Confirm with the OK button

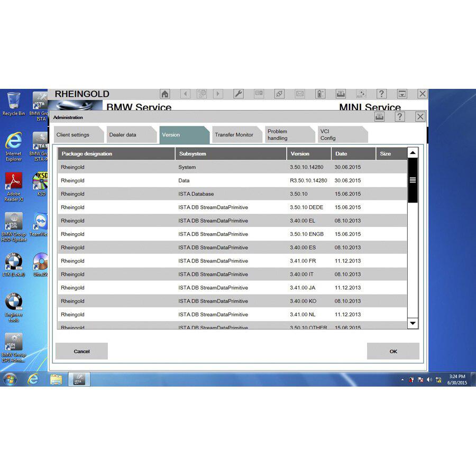tap(393, 351)
